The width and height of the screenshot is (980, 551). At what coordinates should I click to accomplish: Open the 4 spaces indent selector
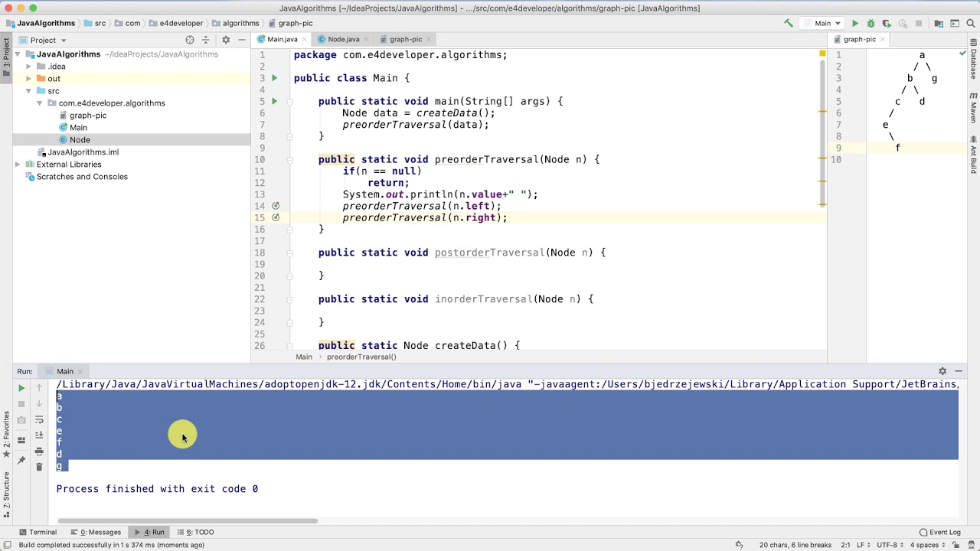point(928,545)
